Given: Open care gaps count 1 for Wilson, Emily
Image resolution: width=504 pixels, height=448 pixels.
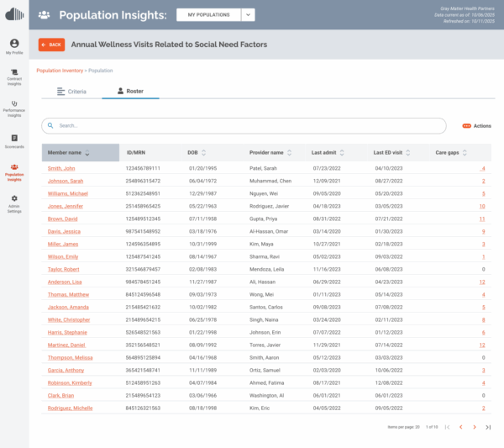Looking at the screenshot, I should tap(484, 256).
